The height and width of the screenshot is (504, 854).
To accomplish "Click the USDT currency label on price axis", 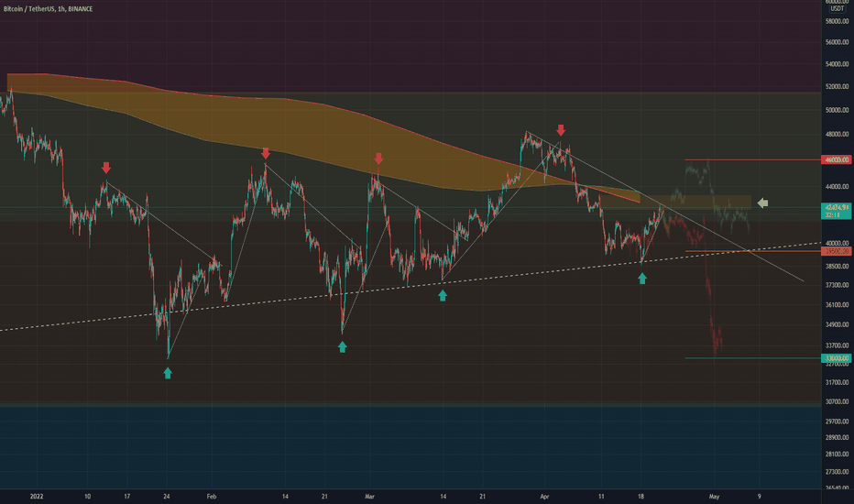I will click(x=838, y=9).
